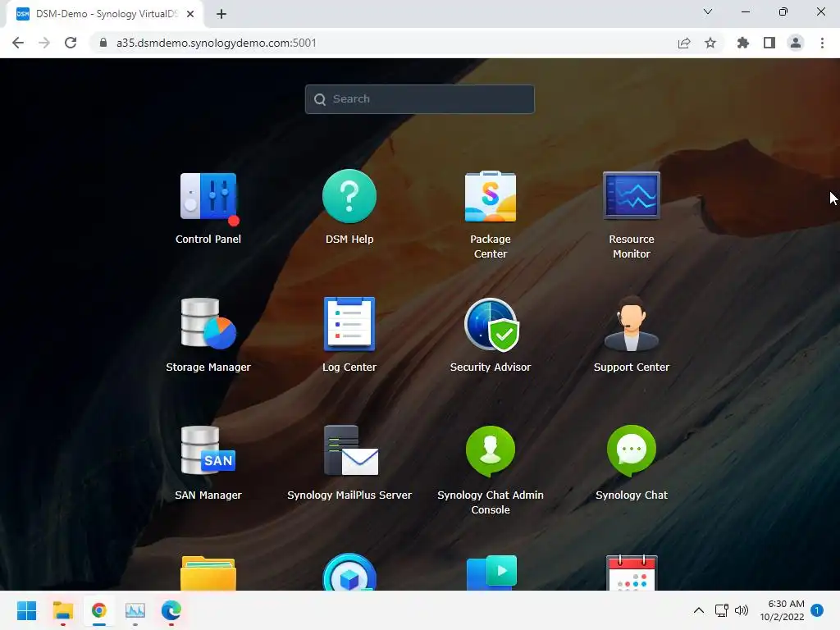
Task: Open the Windows Start menu
Action: 26,610
